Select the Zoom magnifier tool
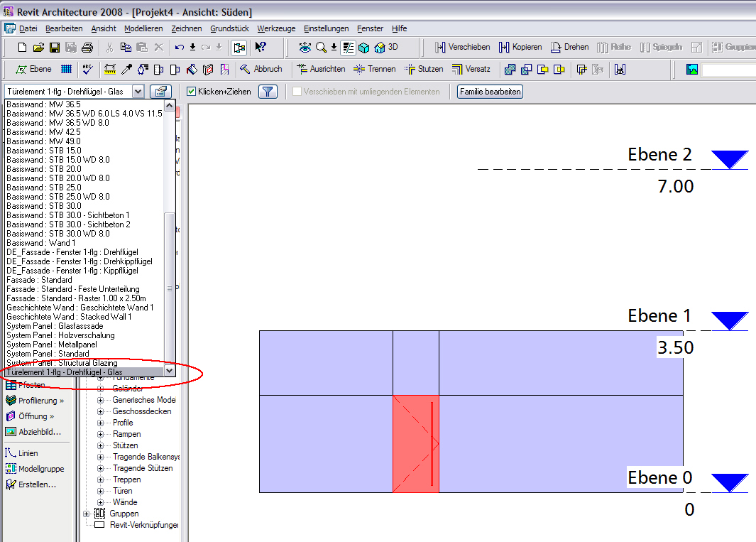Viewport: 756px width, 542px height. pyautogui.click(x=321, y=48)
